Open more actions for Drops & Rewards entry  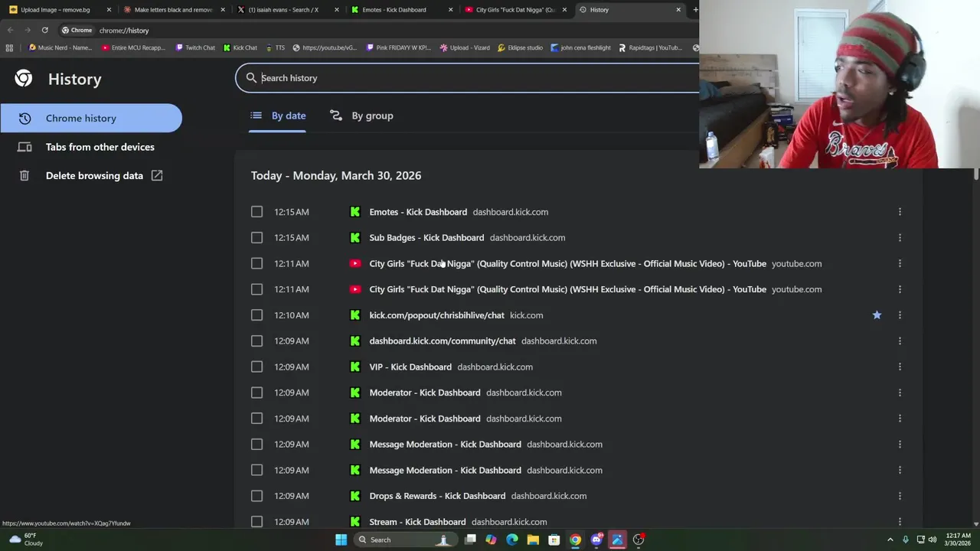[900, 496]
